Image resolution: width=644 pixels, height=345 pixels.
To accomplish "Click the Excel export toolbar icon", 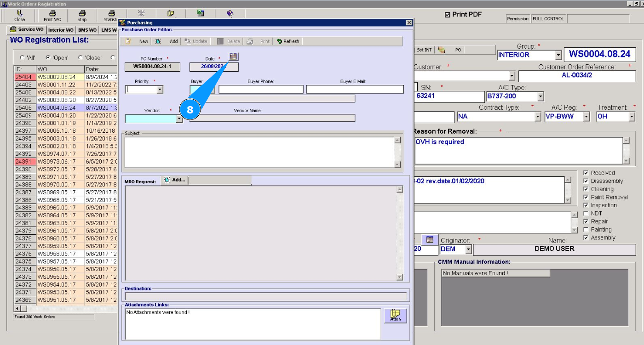I will 201,13.
